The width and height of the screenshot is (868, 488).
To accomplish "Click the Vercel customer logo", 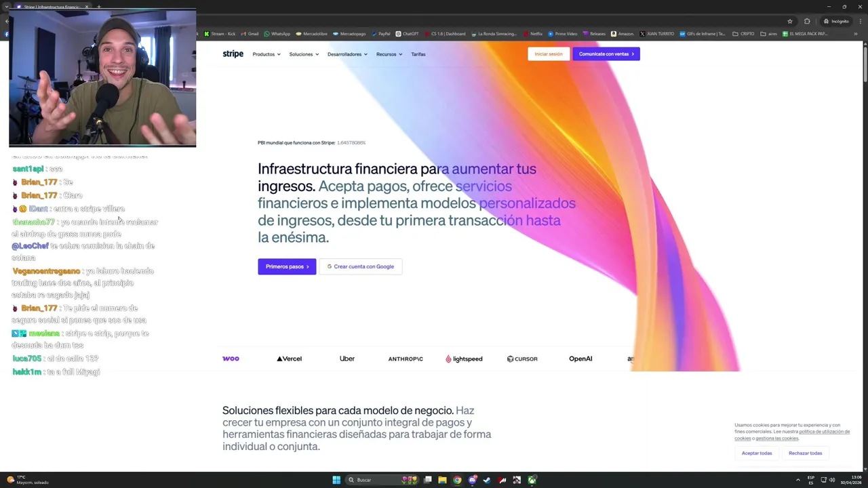I will pyautogui.click(x=289, y=359).
